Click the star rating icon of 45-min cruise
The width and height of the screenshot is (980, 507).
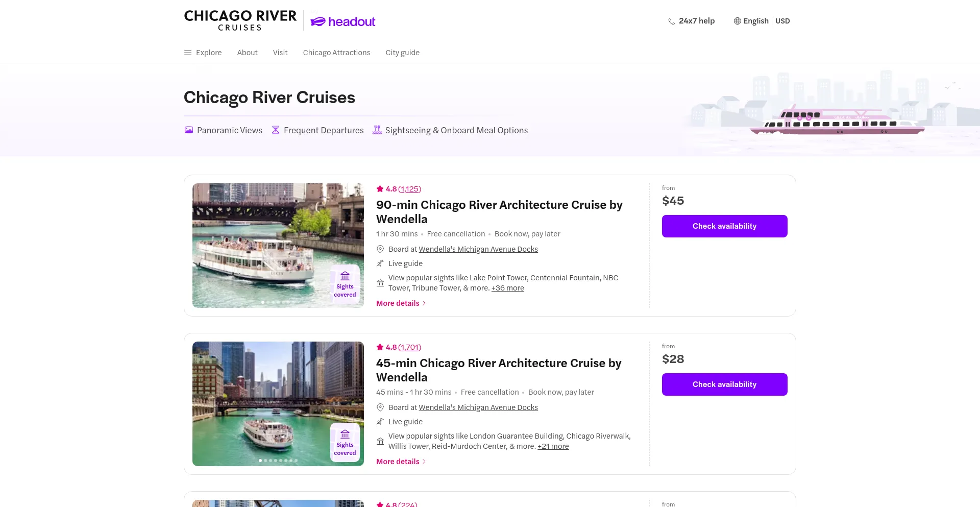(x=380, y=347)
